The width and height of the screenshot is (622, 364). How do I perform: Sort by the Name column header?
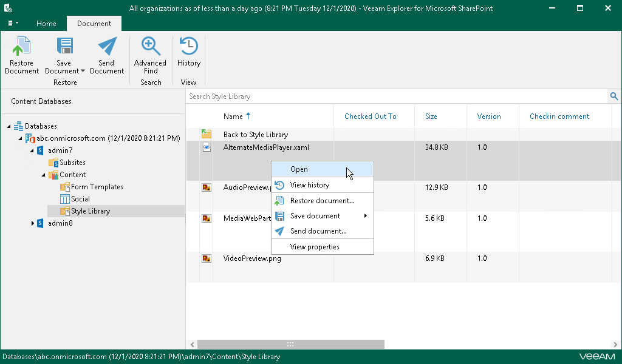[233, 116]
